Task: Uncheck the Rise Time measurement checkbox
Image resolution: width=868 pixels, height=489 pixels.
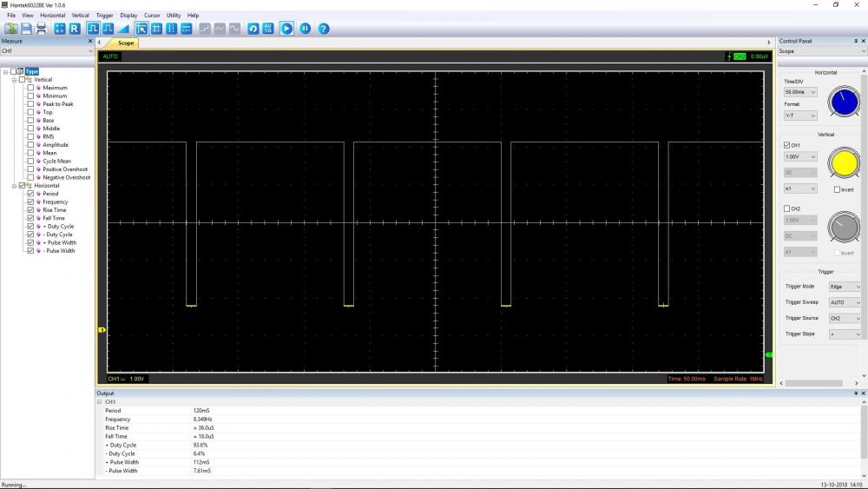Action: [30, 210]
